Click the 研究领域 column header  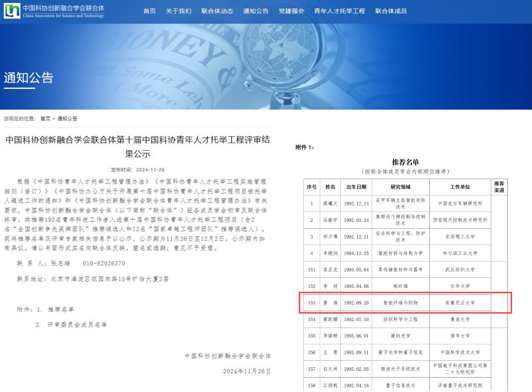click(x=400, y=187)
